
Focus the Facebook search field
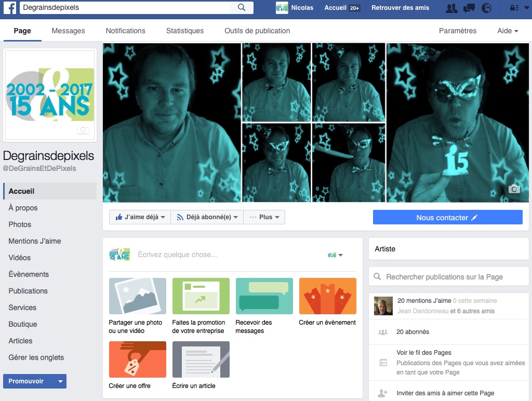coord(125,7)
